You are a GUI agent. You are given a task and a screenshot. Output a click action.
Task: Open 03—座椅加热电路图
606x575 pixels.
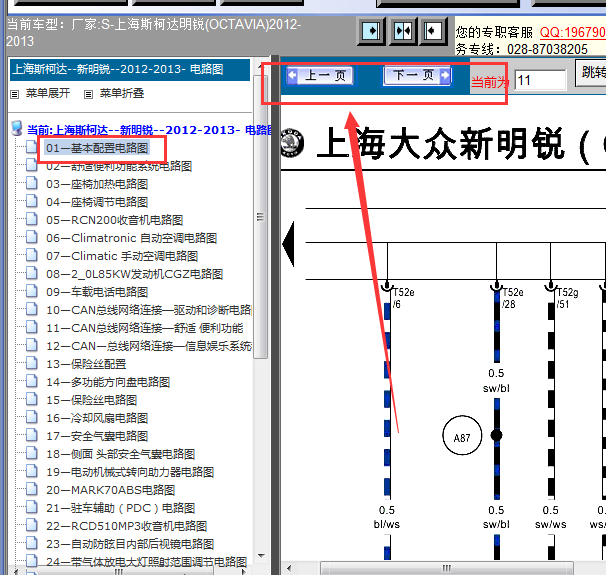point(97,184)
